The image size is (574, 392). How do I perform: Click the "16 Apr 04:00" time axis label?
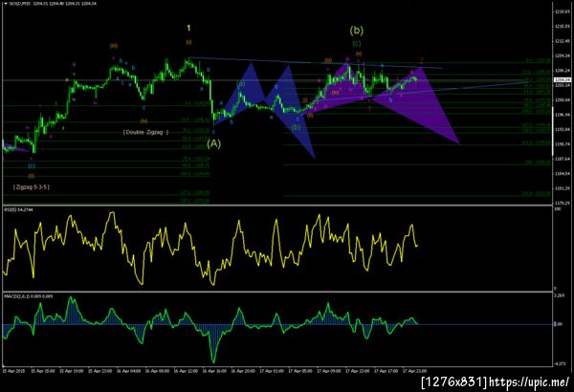128,371
